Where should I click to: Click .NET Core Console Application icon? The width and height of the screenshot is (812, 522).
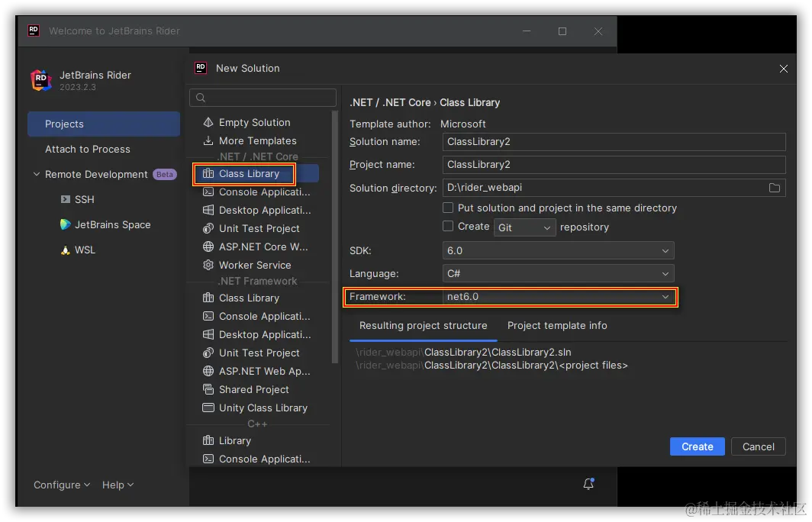(208, 192)
